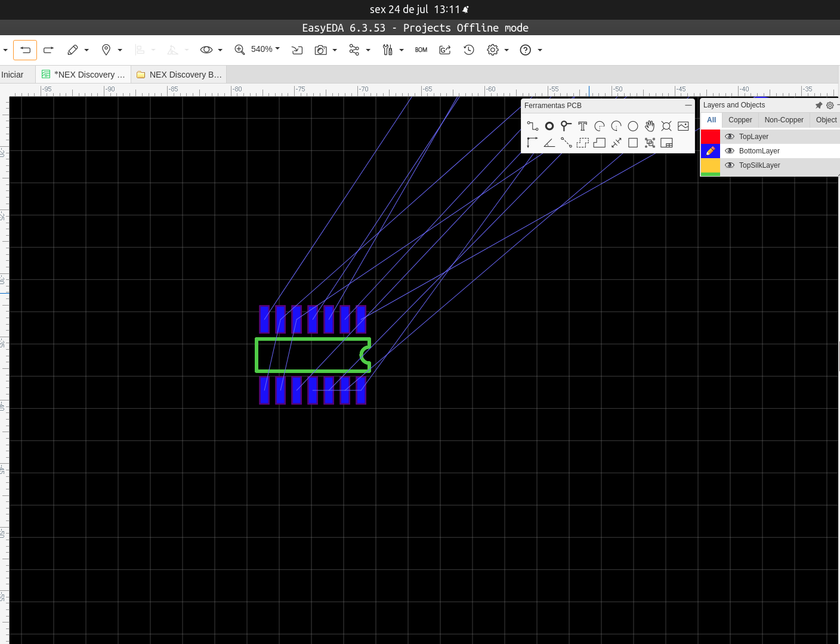Expand the settings gear dropdown arrow

(x=507, y=50)
